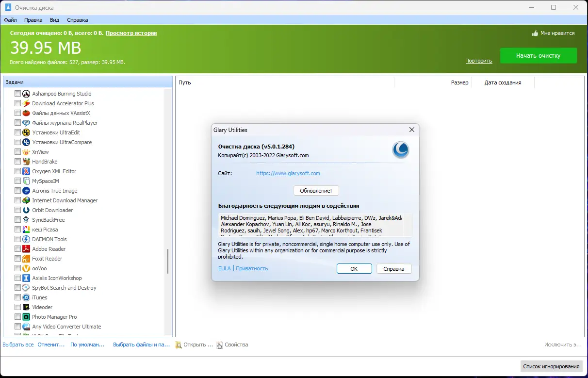
Task: Check the SpyBot Search and Destroy checkbox
Action: click(x=18, y=288)
